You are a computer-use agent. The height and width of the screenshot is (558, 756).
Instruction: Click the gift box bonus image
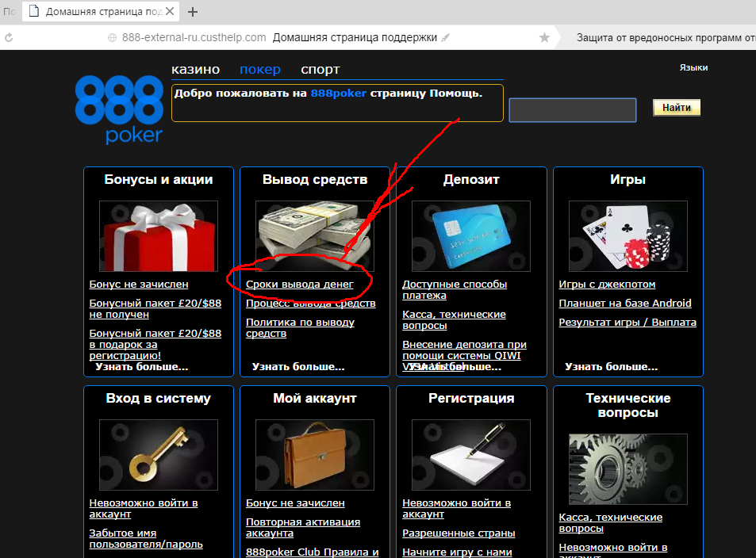point(159,236)
